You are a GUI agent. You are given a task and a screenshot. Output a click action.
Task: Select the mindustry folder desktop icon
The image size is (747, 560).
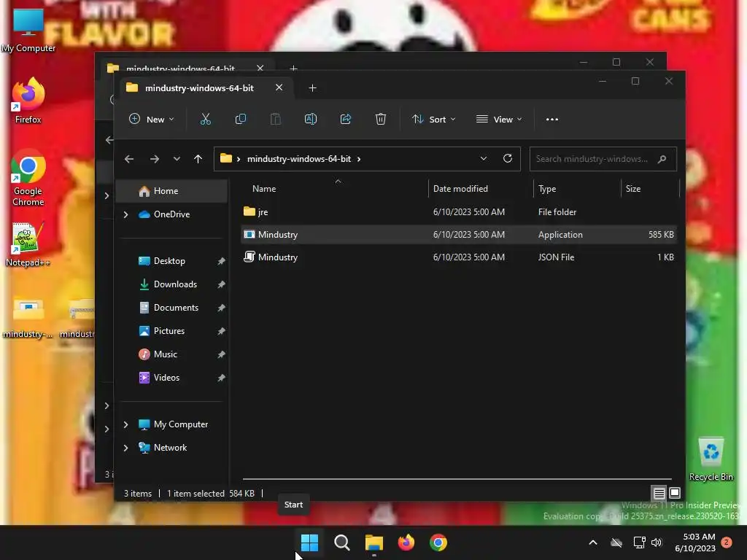pyautogui.click(x=28, y=318)
